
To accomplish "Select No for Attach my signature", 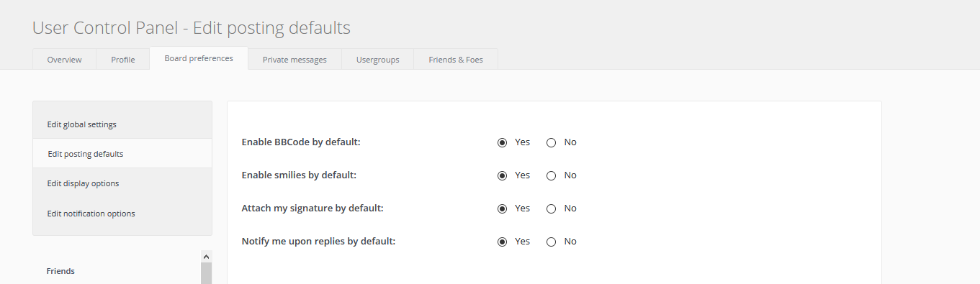I will click(x=552, y=209).
